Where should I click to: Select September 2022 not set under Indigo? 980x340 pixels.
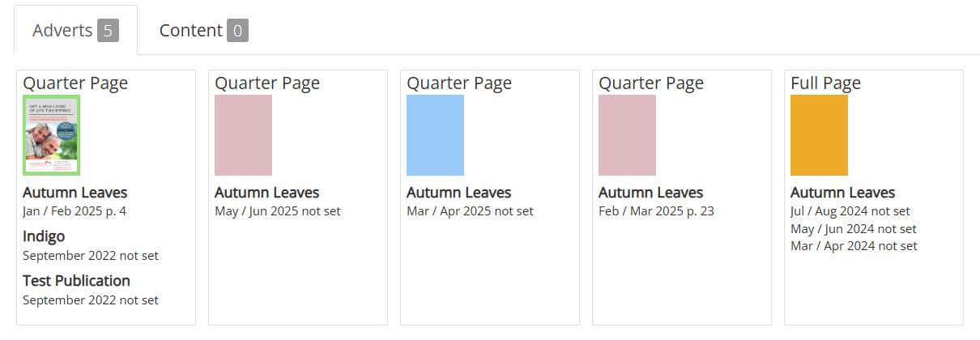point(91,256)
